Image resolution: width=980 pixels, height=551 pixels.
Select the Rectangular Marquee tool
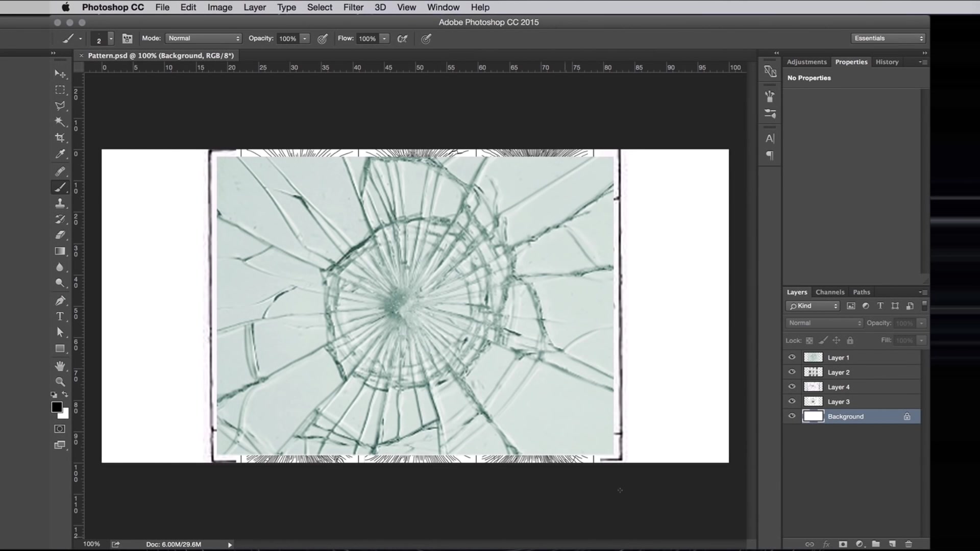click(x=60, y=90)
